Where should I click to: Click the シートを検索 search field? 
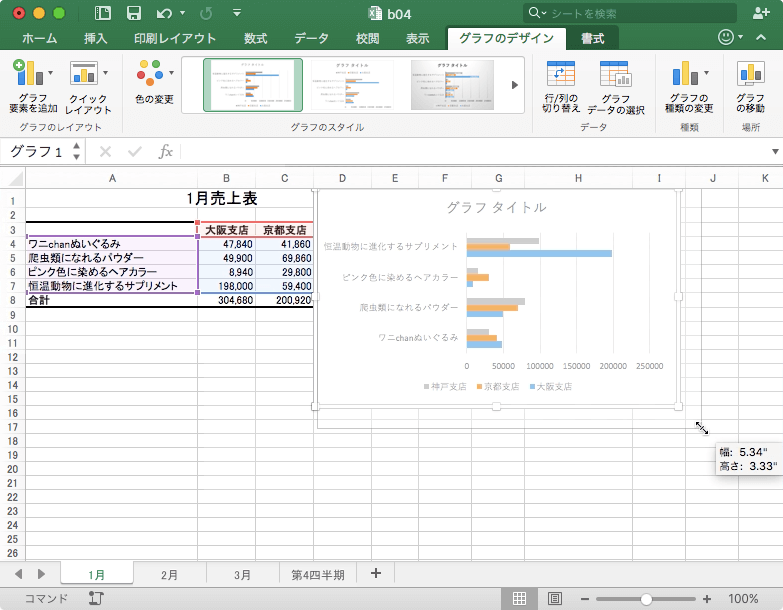[x=630, y=13]
